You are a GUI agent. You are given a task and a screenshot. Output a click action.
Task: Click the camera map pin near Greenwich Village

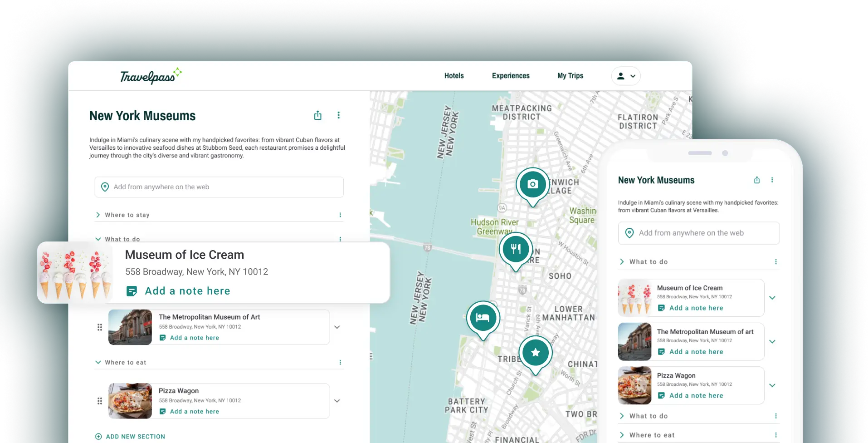(x=532, y=184)
